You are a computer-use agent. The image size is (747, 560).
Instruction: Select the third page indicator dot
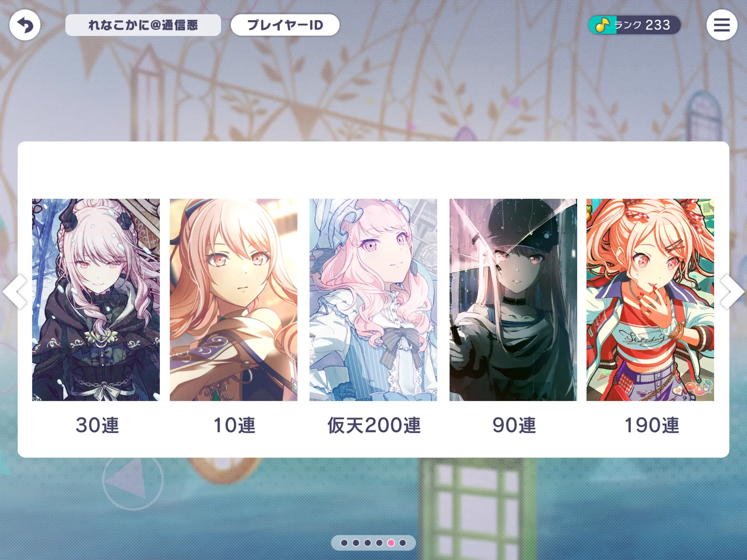tap(368, 543)
